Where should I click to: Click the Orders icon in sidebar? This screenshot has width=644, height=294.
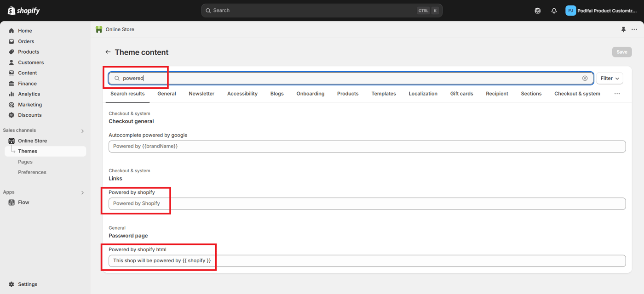click(11, 41)
